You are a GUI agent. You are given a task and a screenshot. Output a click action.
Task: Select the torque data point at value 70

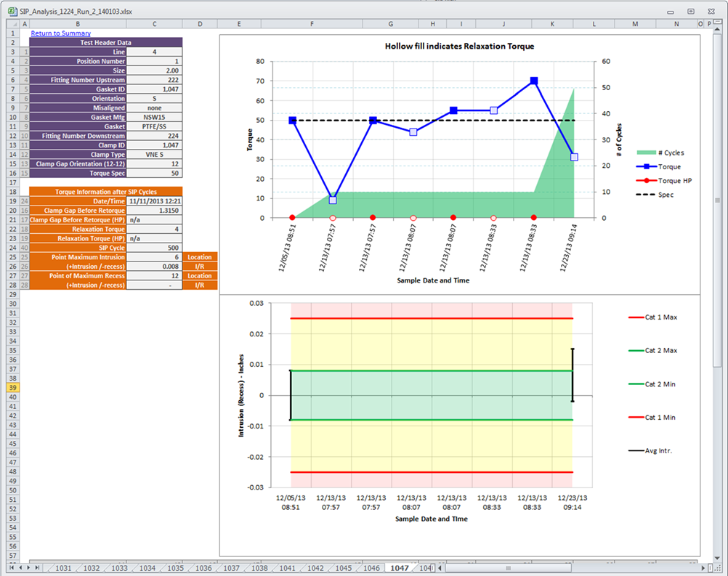point(534,81)
